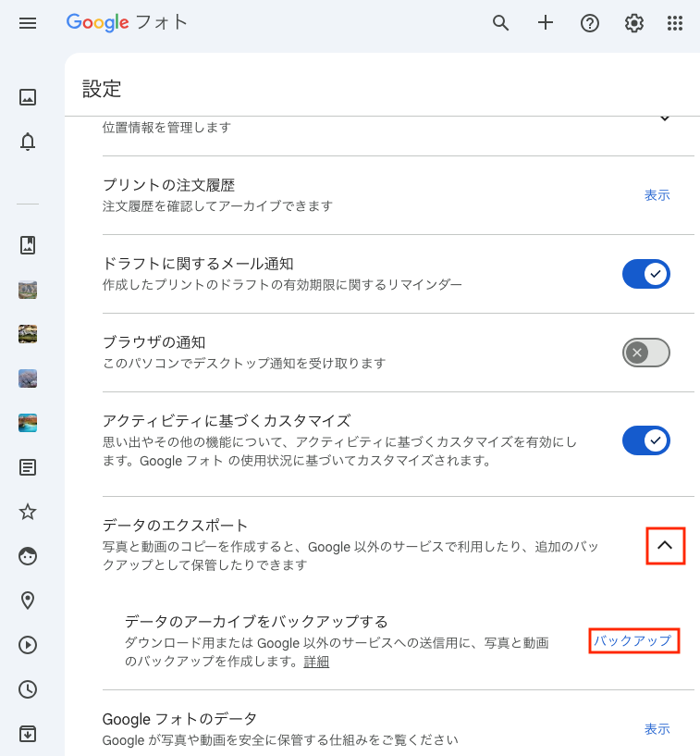
Task: Open the archive download box icon in sidebar
Action: tap(28, 734)
